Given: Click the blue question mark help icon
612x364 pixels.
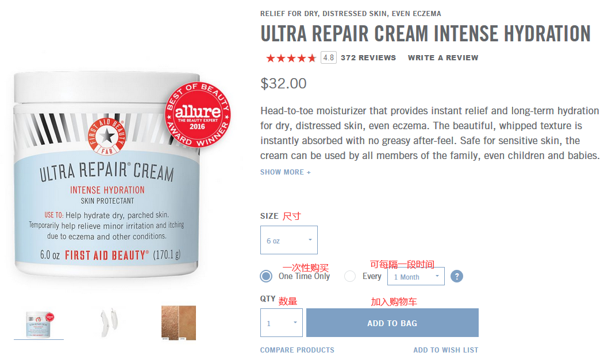Looking at the screenshot, I should point(457,276).
